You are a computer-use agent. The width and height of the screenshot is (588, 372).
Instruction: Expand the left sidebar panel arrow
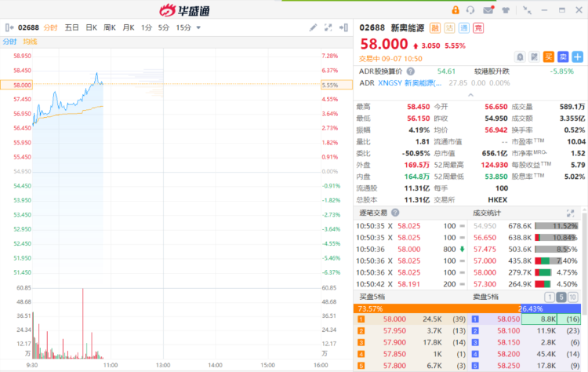click(8, 27)
